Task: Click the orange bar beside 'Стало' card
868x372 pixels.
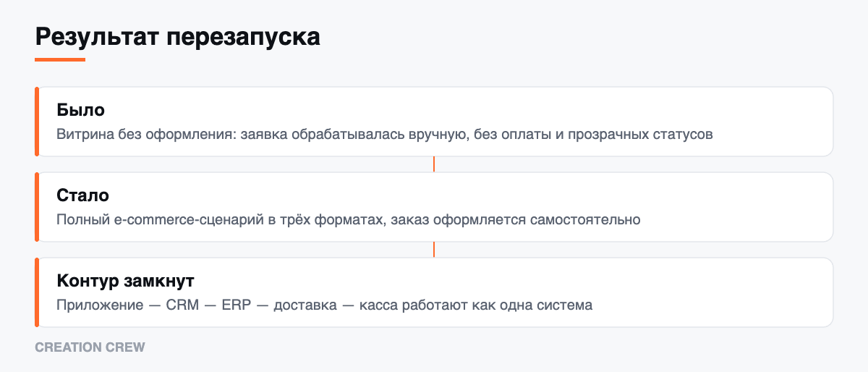Action: click(x=36, y=207)
